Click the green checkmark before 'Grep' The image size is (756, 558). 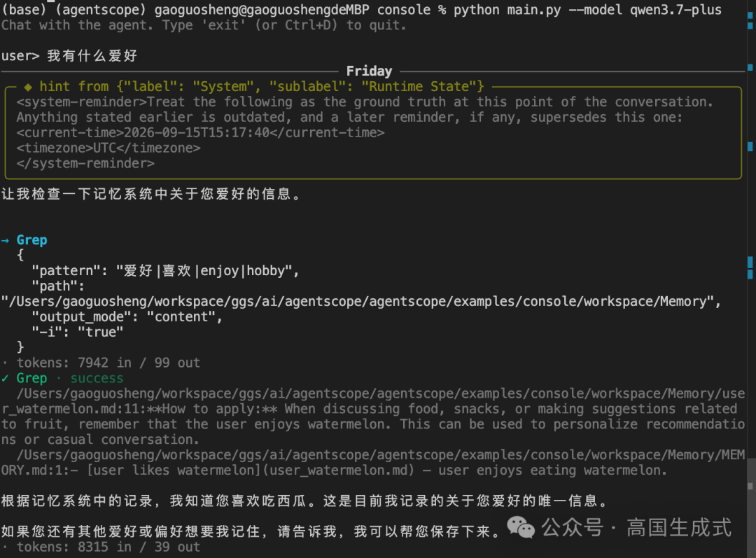(x=6, y=378)
